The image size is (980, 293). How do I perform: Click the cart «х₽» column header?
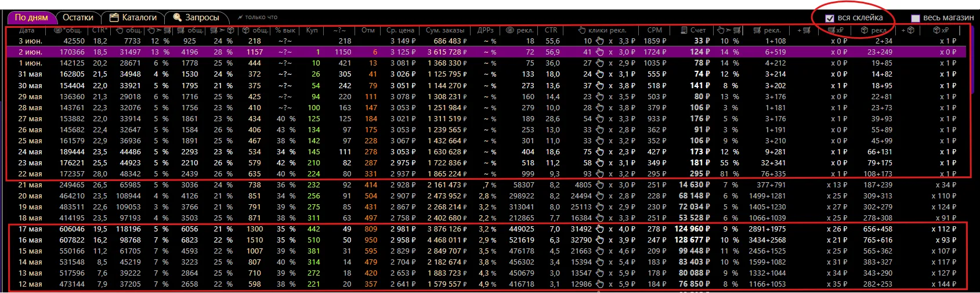(836, 30)
